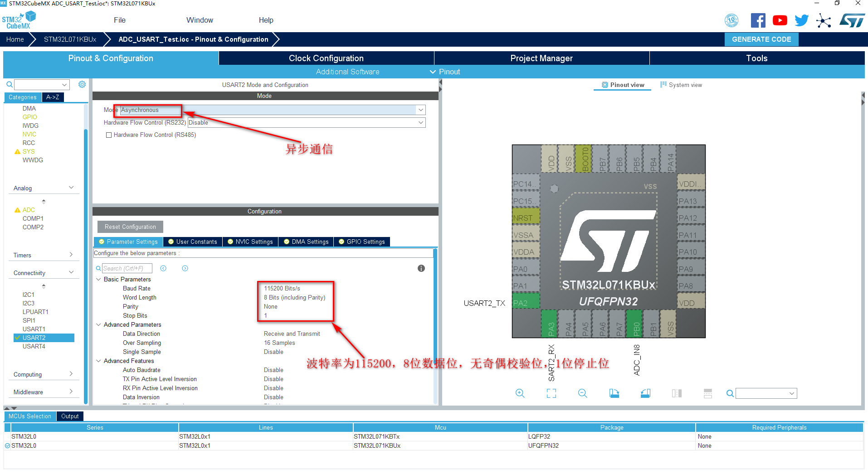Open the Twitter icon link
This screenshot has height=474, width=868.
point(801,20)
